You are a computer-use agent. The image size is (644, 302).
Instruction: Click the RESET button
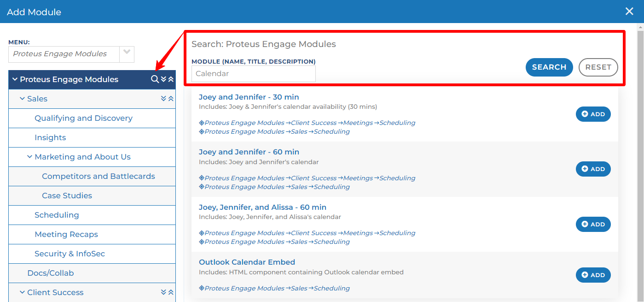tap(598, 67)
